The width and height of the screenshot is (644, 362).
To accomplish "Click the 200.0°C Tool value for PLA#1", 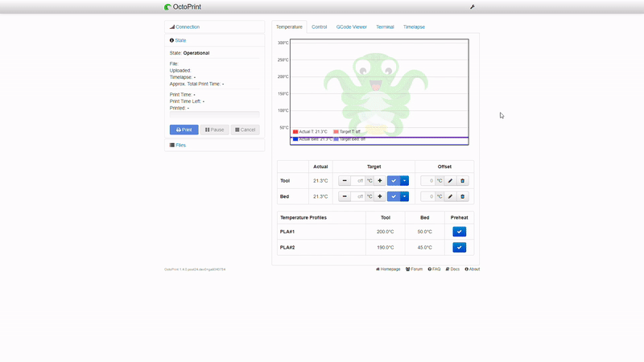I will [386, 232].
